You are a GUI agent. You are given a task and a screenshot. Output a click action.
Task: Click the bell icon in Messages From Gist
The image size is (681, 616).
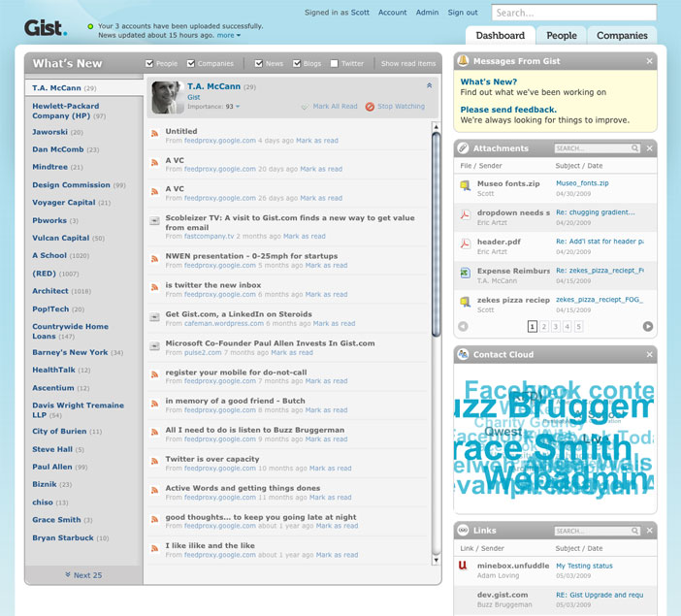464,61
